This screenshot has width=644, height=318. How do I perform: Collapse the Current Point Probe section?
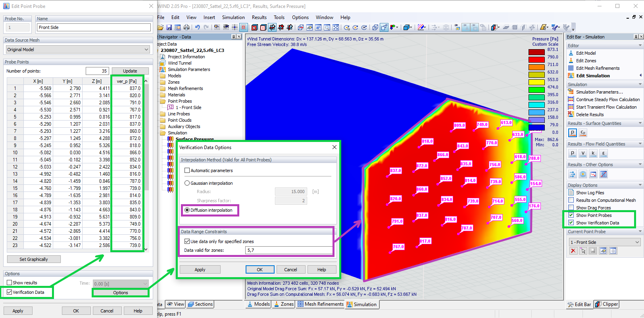[x=640, y=232]
